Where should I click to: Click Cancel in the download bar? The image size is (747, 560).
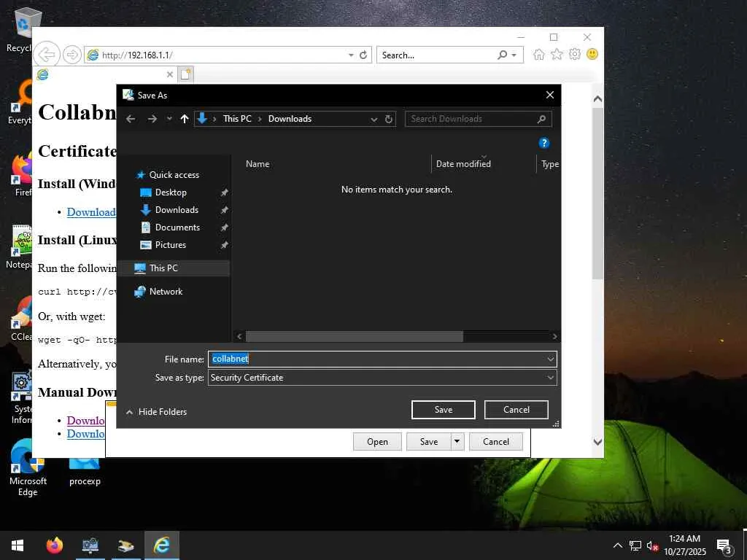(495, 441)
